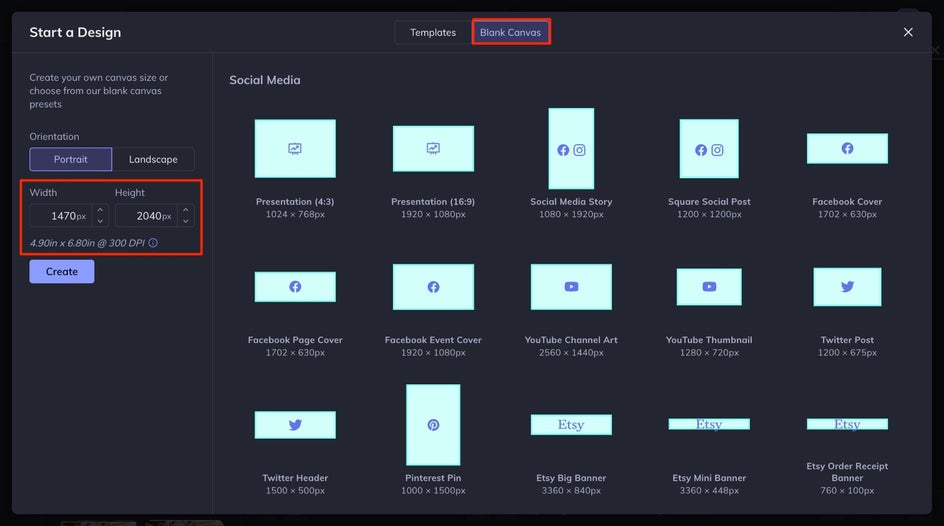Image resolution: width=944 pixels, height=526 pixels.
Task: Select the Pinterest Pin preset
Action: [x=433, y=425]
